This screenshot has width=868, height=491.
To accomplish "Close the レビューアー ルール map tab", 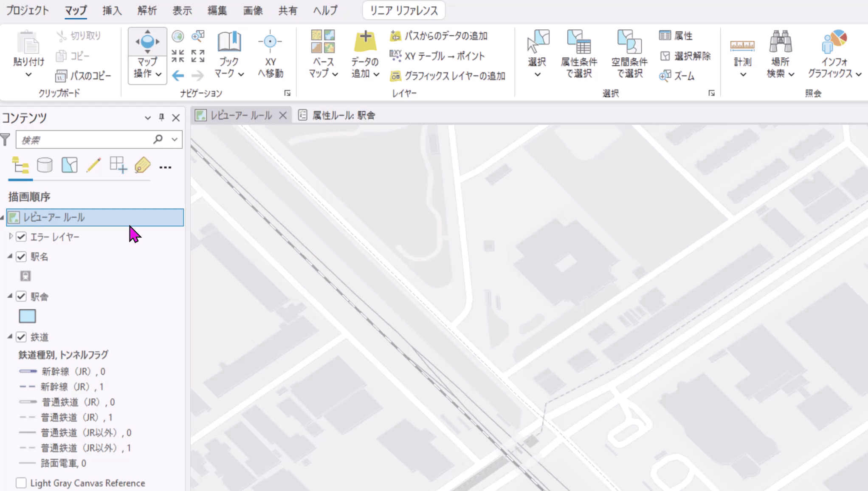I will 283,115.
